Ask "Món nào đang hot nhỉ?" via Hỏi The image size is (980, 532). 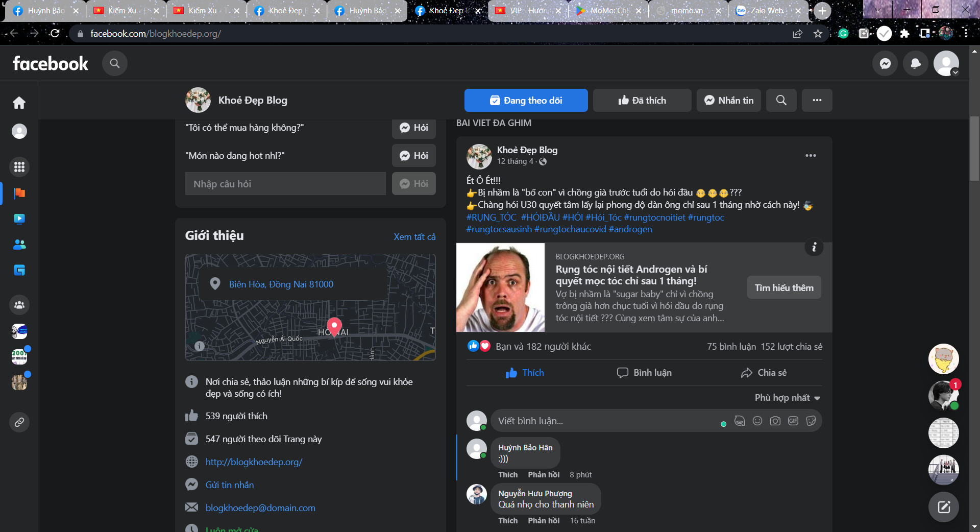pos(413,156)
